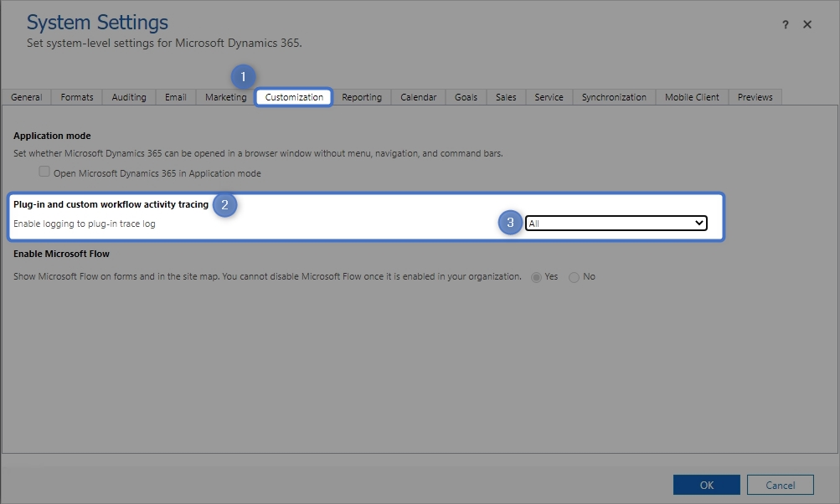Select No for Enable Microsoft Flow

click(575, 277)
